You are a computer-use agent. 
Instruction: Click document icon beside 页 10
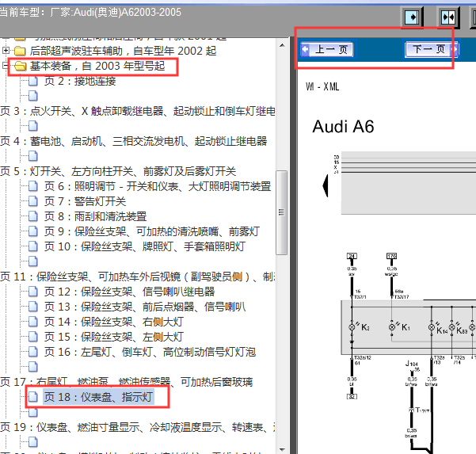(33, 246)
